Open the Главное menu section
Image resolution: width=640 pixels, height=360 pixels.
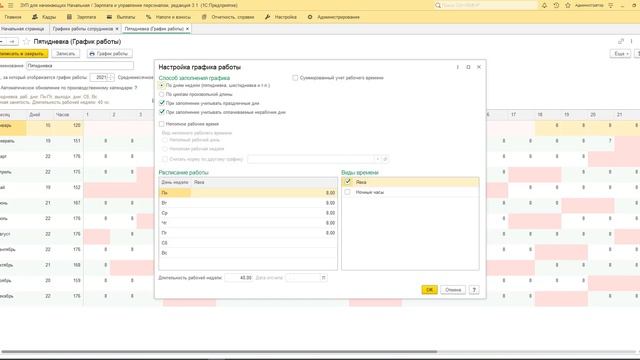pos(13,17)
